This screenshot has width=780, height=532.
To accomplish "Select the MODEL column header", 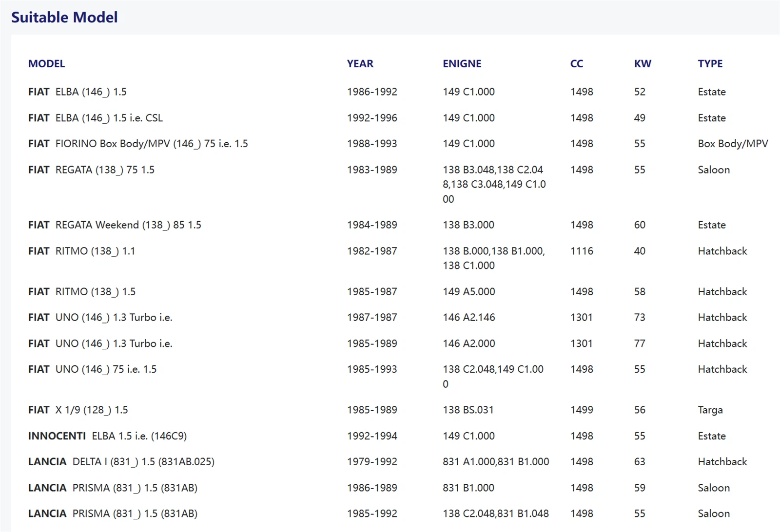I will [46, 64].
